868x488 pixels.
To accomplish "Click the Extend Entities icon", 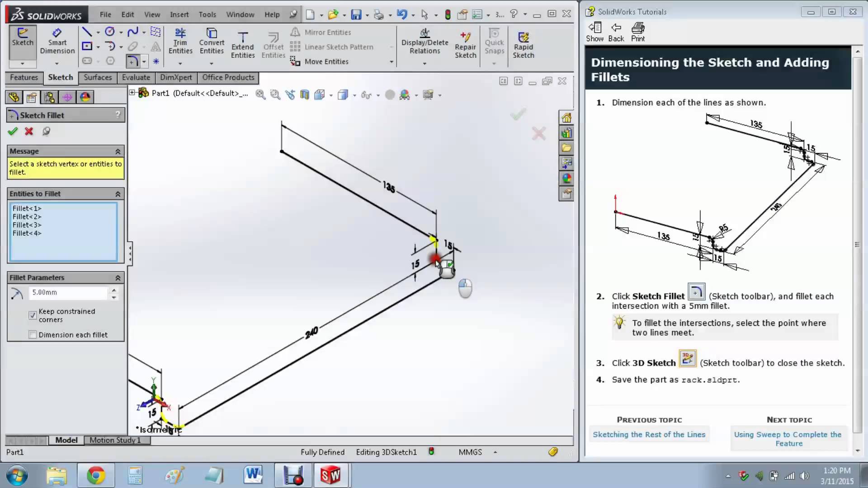I will 243,43.
